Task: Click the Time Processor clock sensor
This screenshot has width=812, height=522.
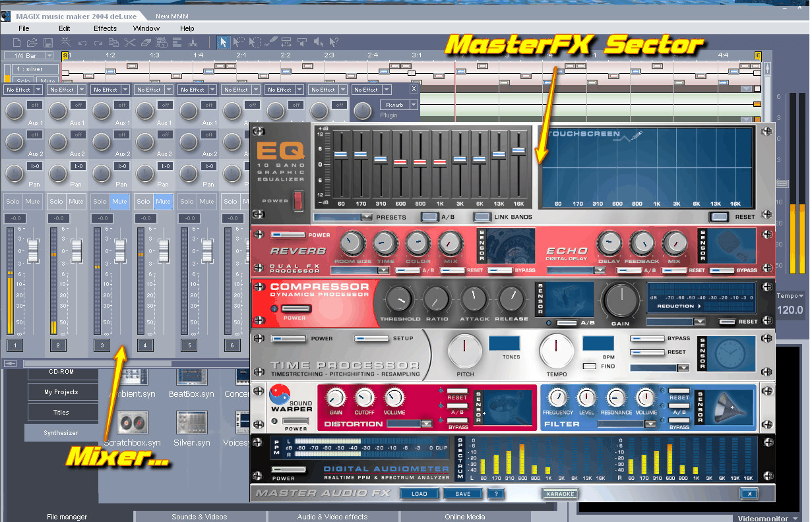Action: [x=733, y=354]
